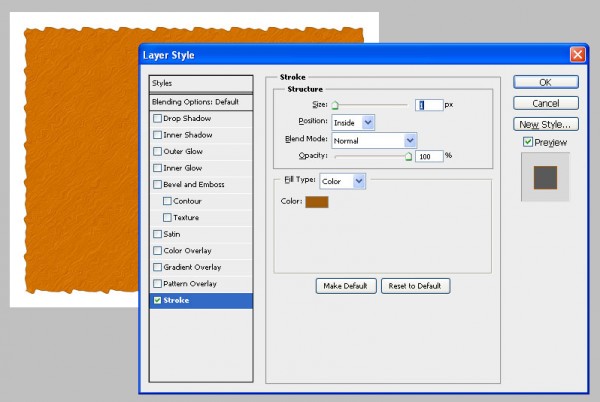
Task: Select the Inner Shadow label
Action: point(188,135)
